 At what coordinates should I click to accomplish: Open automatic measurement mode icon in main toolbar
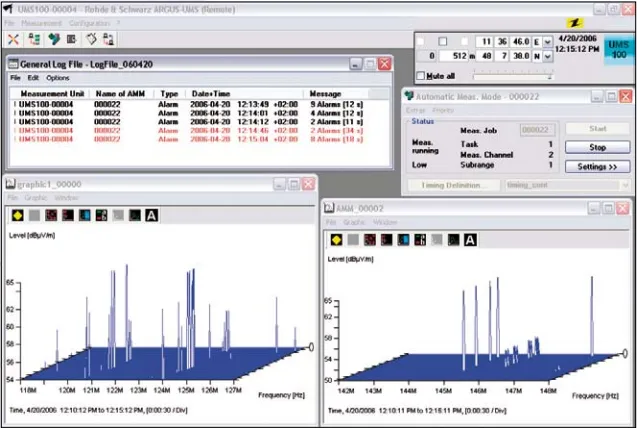pos(54,39)
